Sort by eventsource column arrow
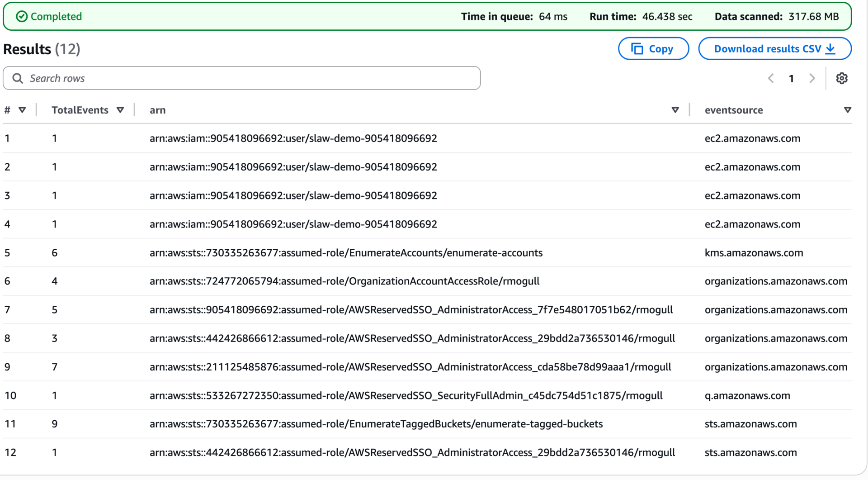Screen dimensions: 868x480 pyautogui.click(x=848, y=110)
